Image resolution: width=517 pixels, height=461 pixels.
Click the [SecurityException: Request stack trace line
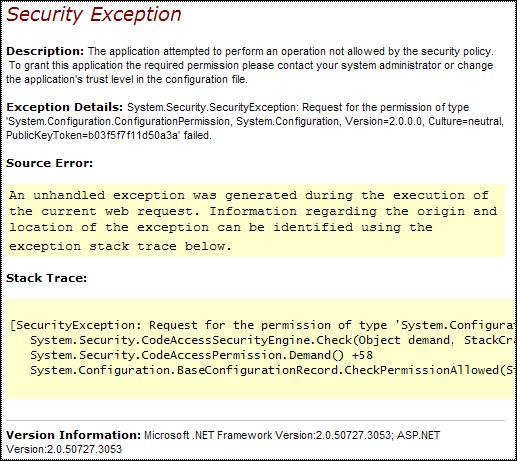[x=263, y=325]
